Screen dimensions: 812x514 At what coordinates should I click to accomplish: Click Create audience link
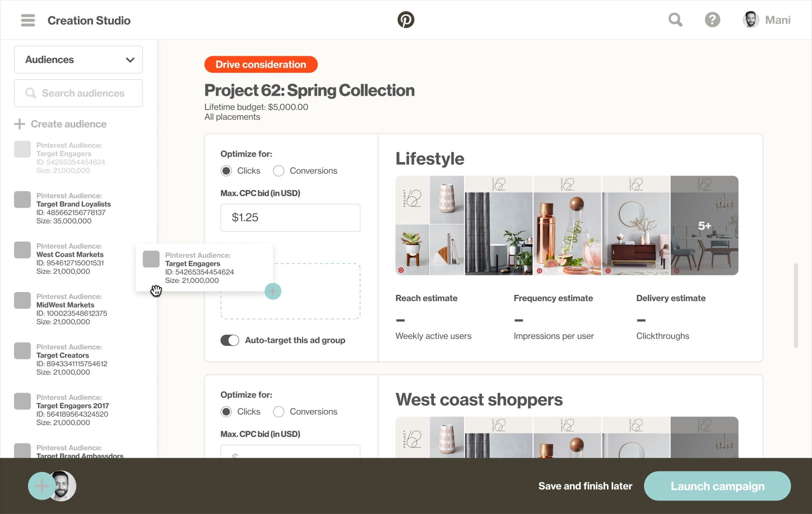coord(69,124)
